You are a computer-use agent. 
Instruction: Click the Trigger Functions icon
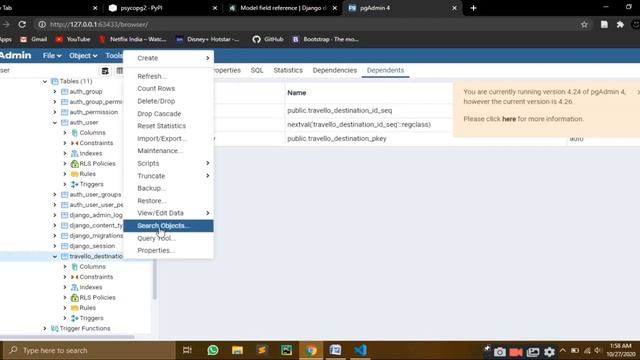coord(54,328)
